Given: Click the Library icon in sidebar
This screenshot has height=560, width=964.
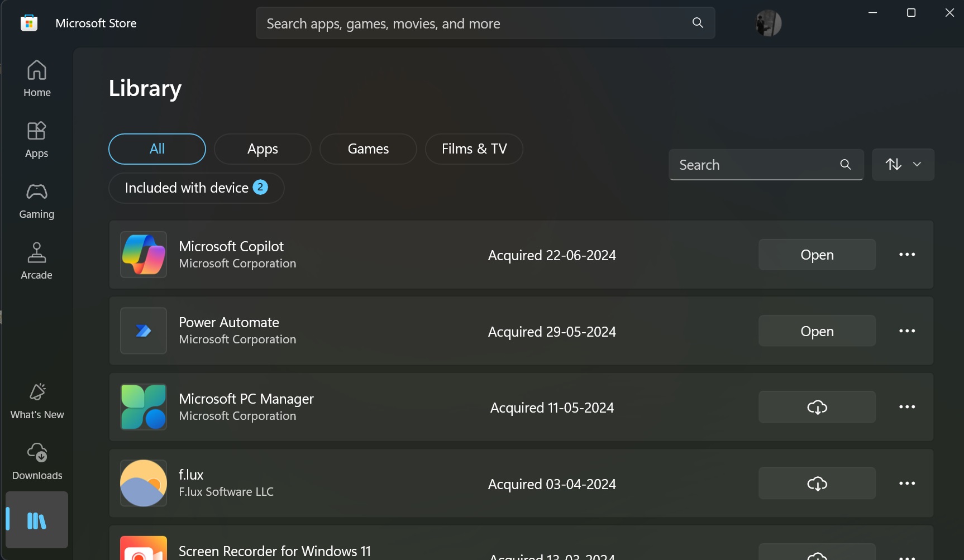Looking at the screenshot, I should click(x=37, y=520).
